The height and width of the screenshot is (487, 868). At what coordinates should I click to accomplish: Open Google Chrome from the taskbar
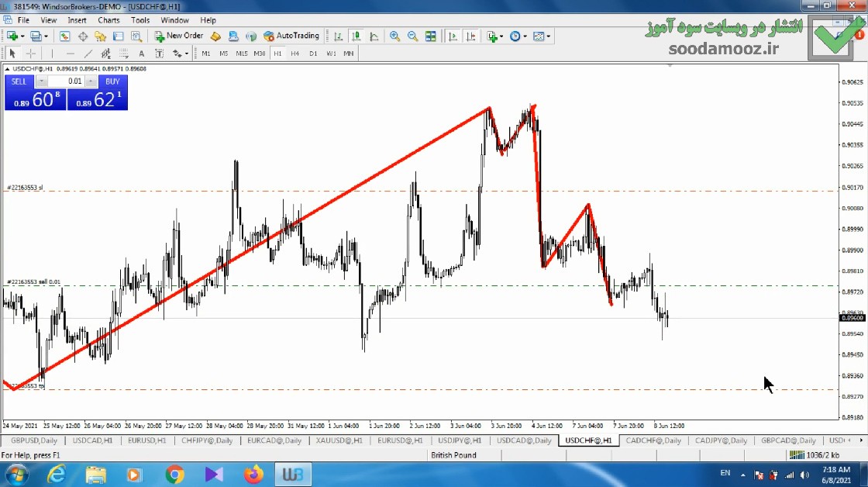tap(174, 475)
